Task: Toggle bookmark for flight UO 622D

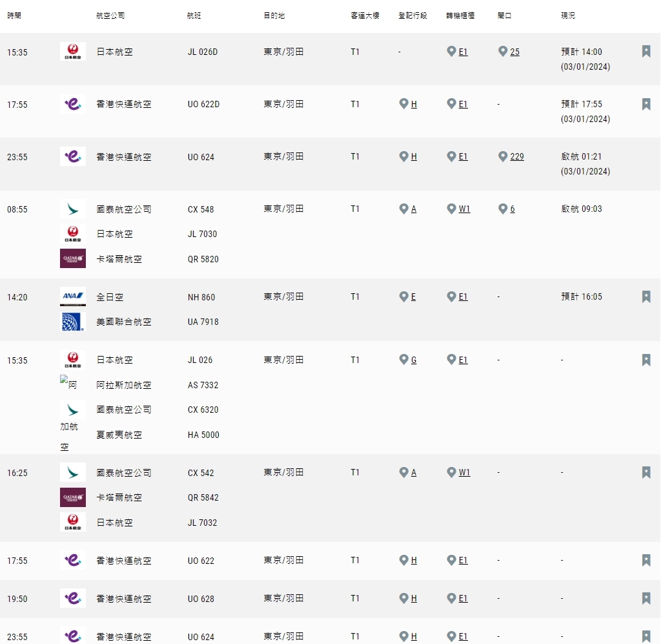Action: [x=646, y=104]
